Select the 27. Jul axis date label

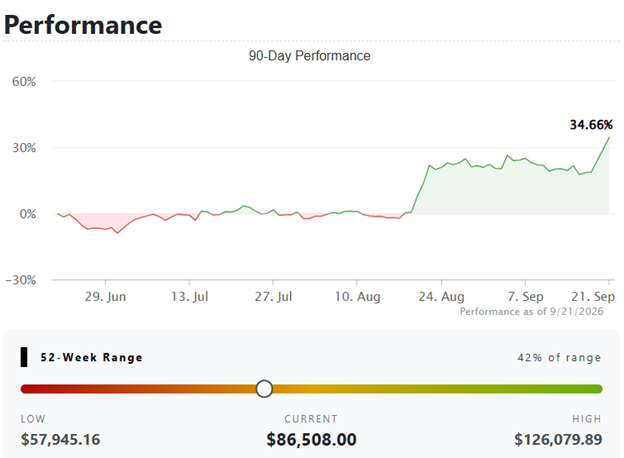click(273, 297)
